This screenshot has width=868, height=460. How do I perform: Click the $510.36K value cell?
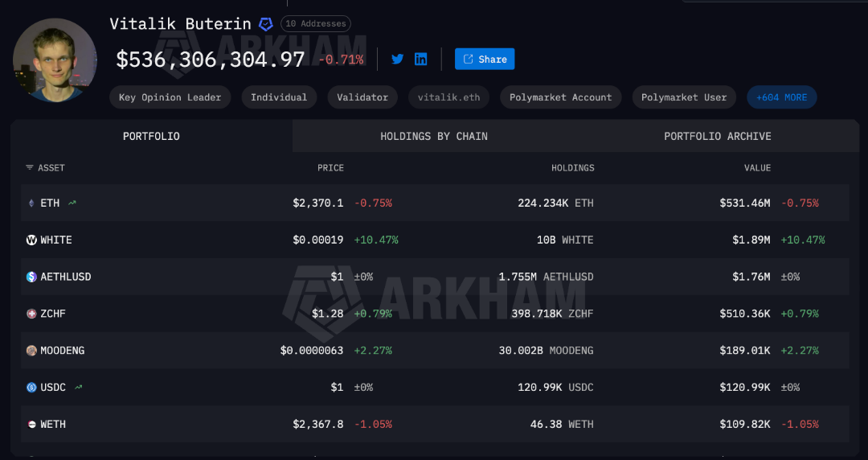(x=744, y=314)
